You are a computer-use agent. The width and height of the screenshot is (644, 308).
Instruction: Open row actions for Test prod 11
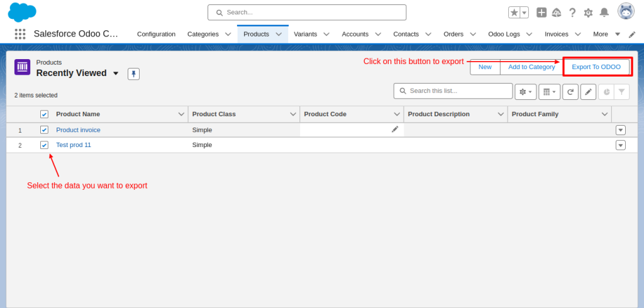coord(621,145)
